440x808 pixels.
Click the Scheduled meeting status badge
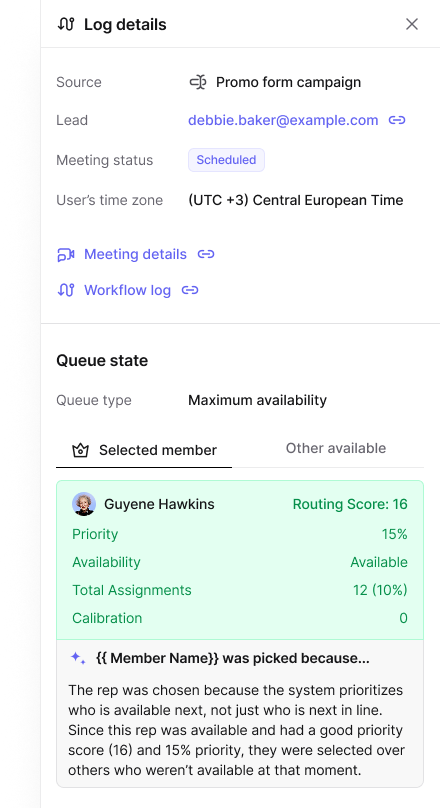click(226, 160)
